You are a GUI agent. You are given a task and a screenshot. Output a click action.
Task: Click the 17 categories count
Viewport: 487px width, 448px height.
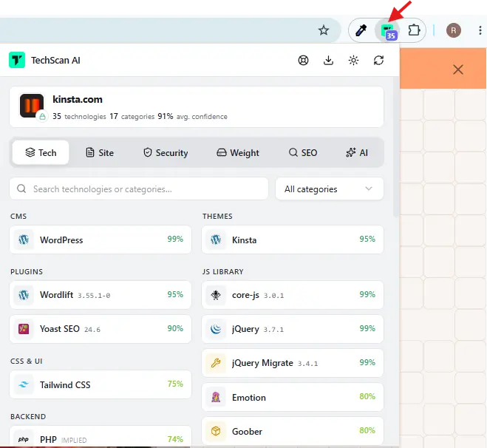coord(132,117)
